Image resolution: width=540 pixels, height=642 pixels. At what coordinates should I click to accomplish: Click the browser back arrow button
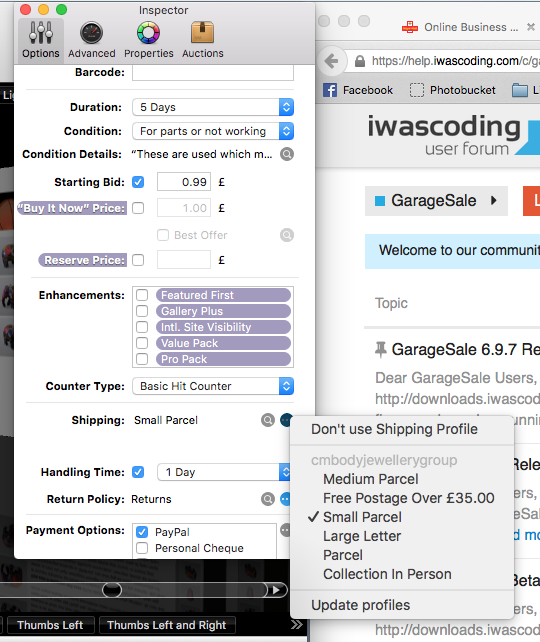click(x=331, y=61)
